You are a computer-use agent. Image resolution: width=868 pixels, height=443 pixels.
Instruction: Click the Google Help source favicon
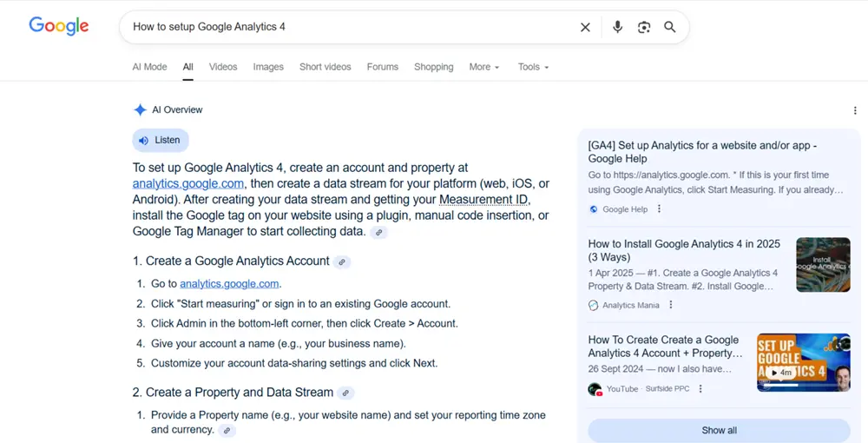594,209
